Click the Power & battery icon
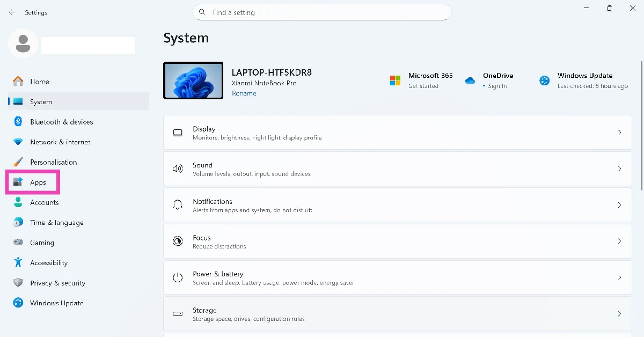The width and height of the screenshot is (644, 337). [x=177, y=277]
